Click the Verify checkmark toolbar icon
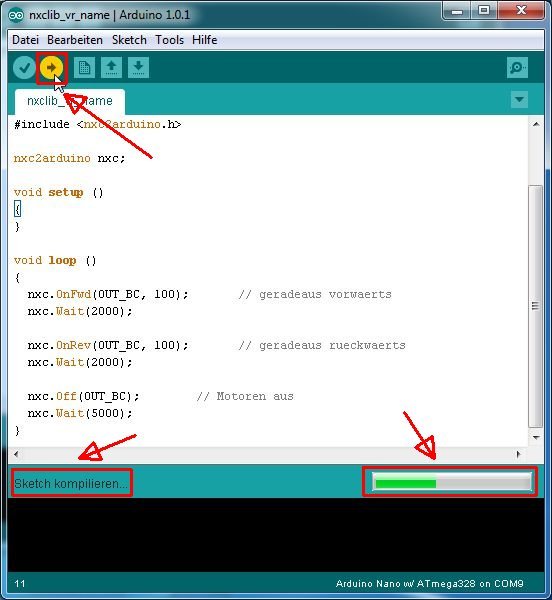Viewport: 552px width, 600px height. coord(24,68)
